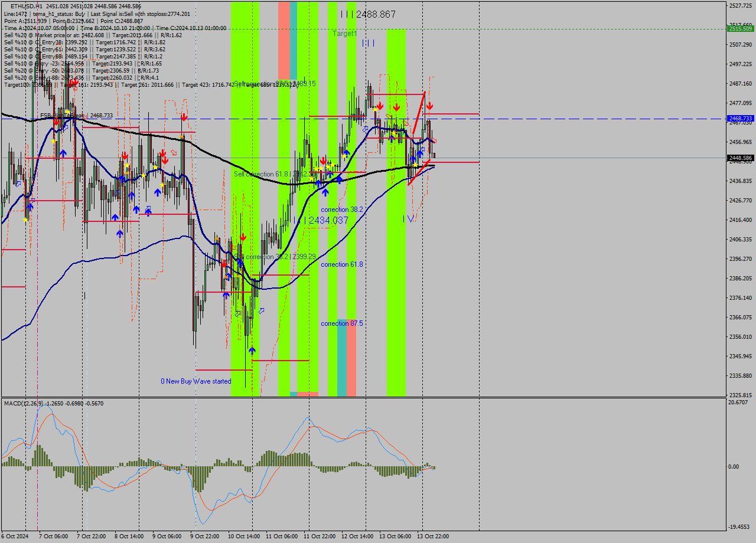Screen dimensions: 756x543
Task: Click the 2497.225 price scale value
Action: point(741,64)
